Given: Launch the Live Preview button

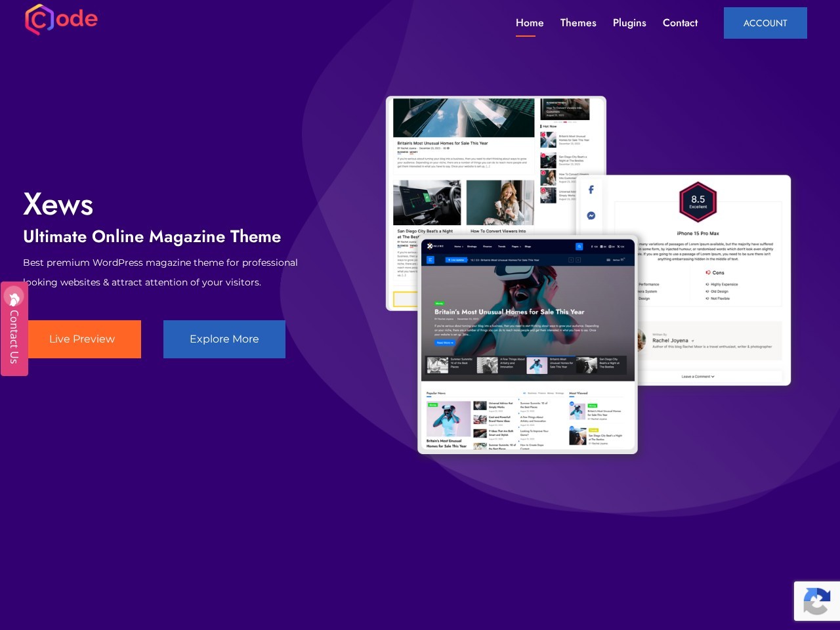Looking at the screenshot, I should [82, 339].
